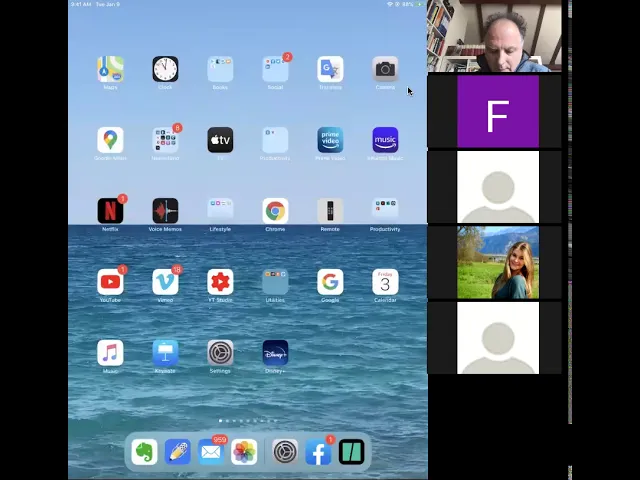Open Productivity folder beside Prime Video
The height and width of the screenshot is (480, 640).
coord(276,140)
